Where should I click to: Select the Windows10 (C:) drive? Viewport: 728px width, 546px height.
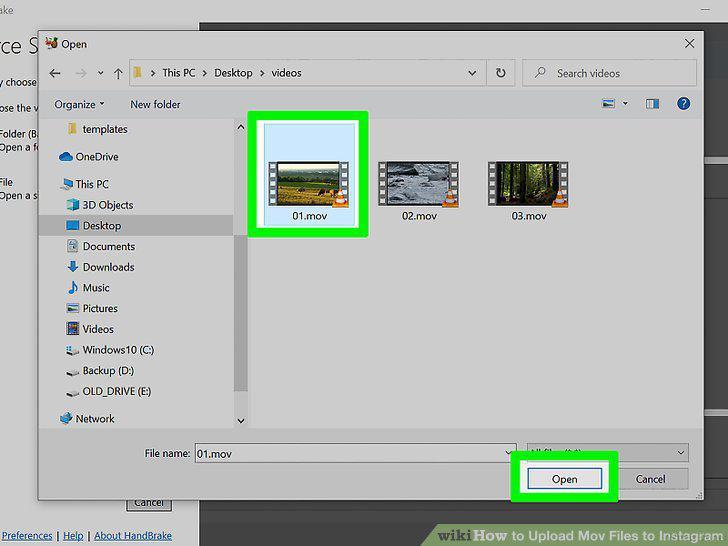tap(110, 350)
